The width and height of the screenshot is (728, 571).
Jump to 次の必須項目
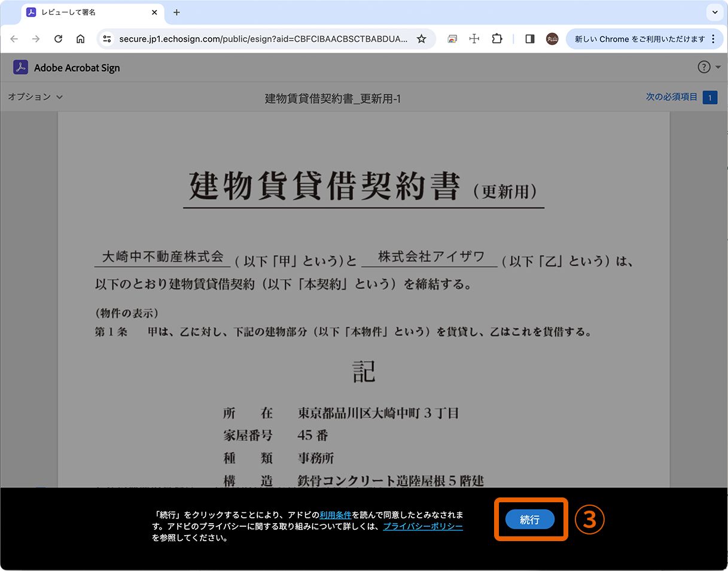click(x=672, y=97)
